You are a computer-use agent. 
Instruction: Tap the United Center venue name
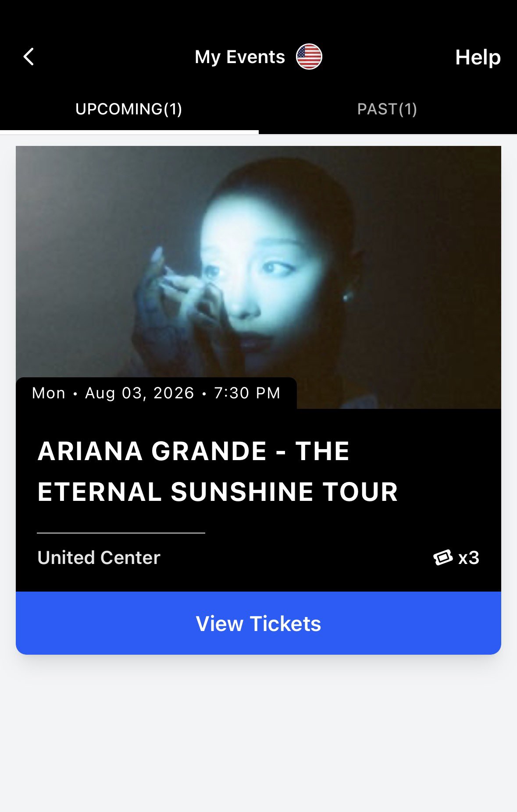pyautogui.click(x=99, y=558)
